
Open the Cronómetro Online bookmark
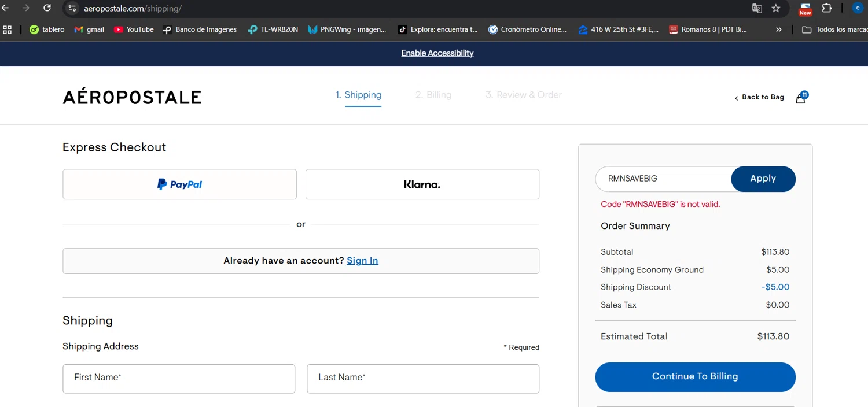[x=527, y=29]
